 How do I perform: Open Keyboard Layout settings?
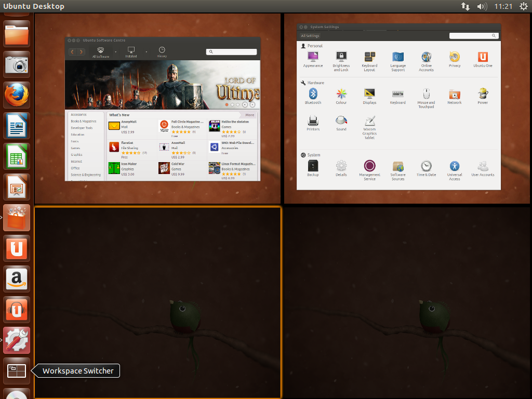(x=369, y=62)
